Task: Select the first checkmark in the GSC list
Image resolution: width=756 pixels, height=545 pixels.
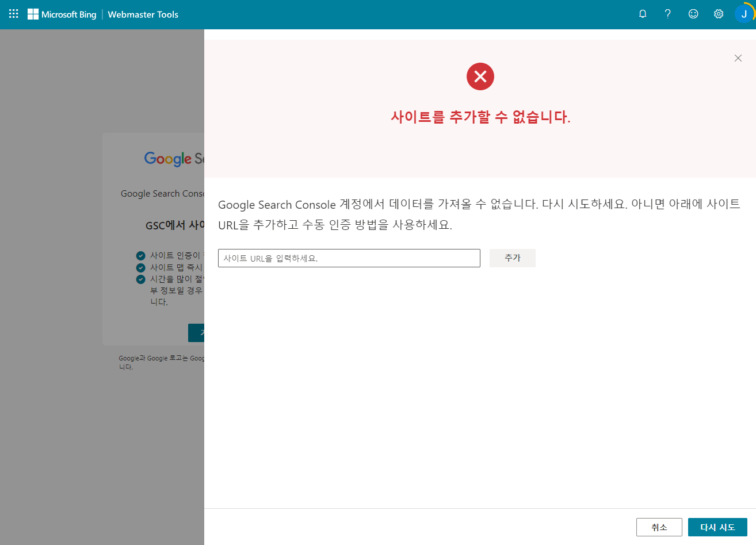Action: point(141,255)
